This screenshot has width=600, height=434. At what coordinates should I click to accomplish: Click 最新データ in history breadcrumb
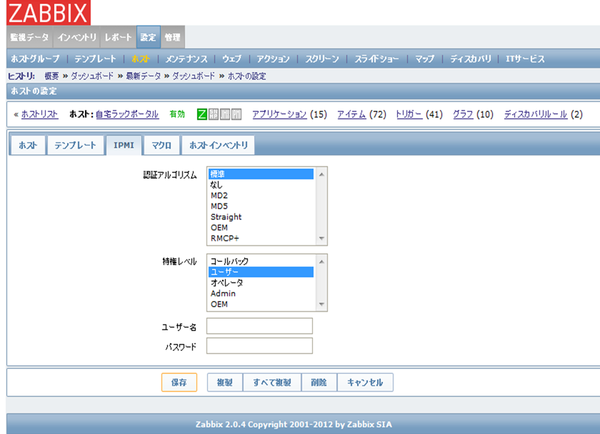(143, 76)
